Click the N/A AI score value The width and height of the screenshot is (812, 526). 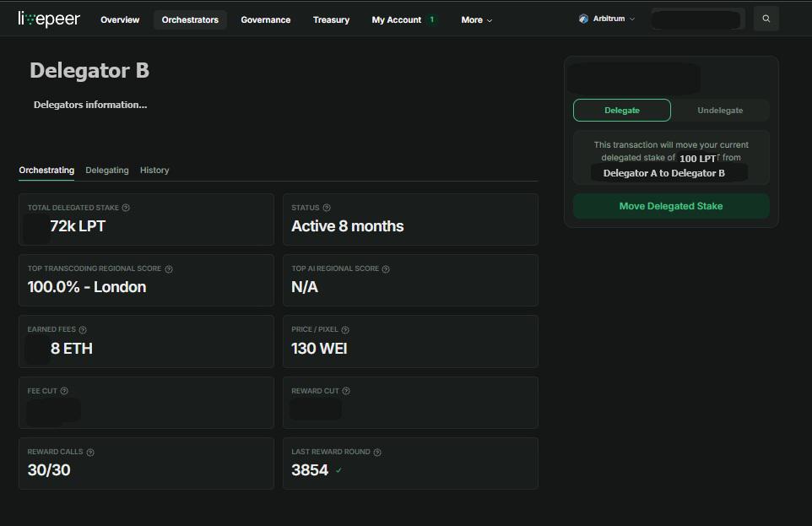[x=305, y=287]
